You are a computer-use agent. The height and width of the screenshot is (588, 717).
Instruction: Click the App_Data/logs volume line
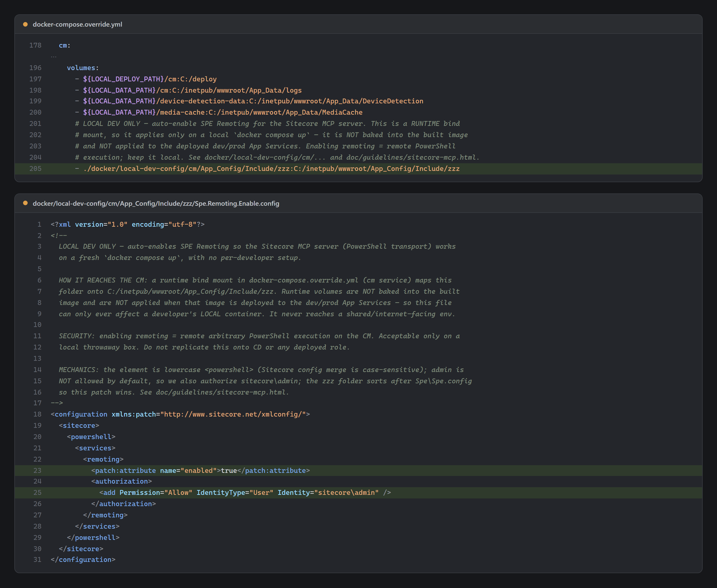188,90
